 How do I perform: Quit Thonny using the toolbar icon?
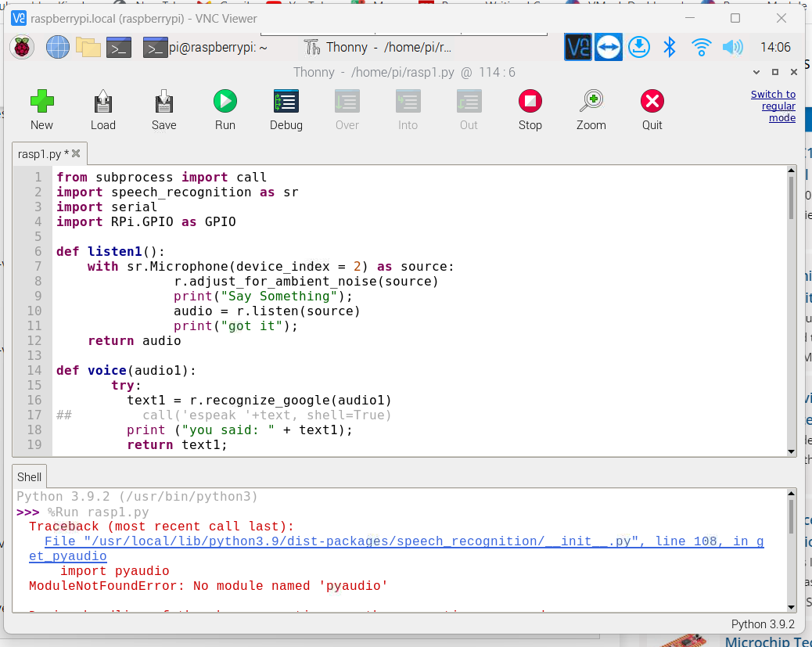tap(652, 110)
